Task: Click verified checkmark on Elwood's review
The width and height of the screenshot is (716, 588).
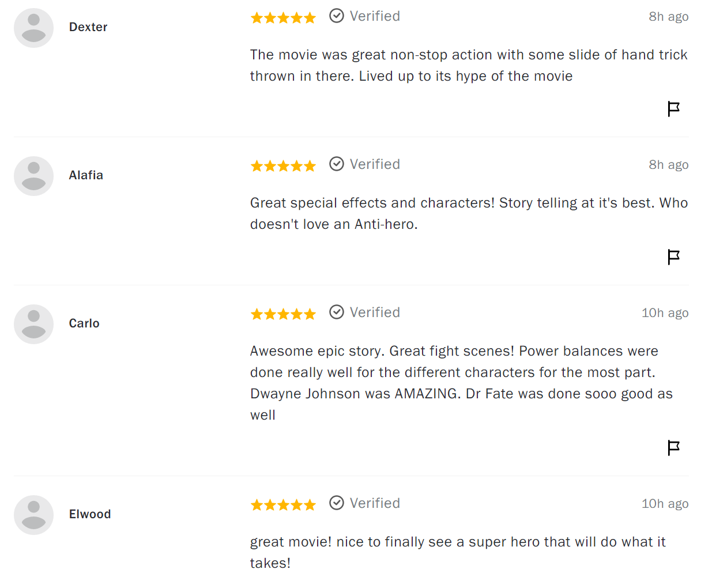Action: [x=337, y=503]
